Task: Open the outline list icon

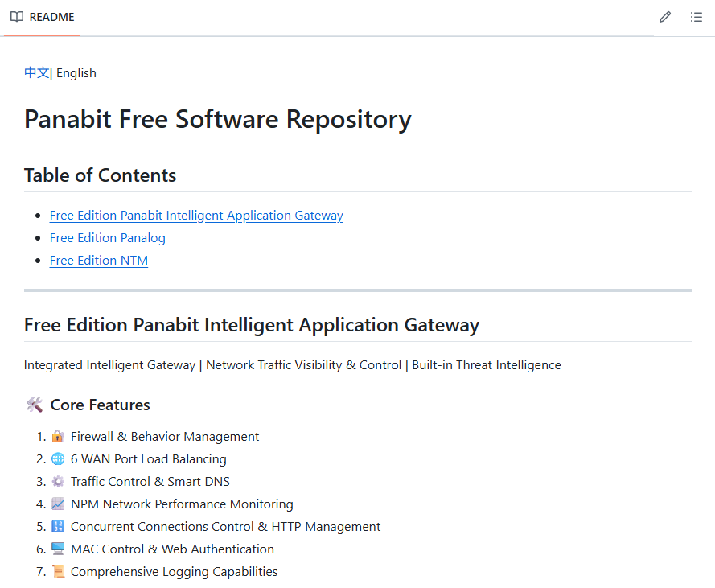Action: [x=696, y=17]
